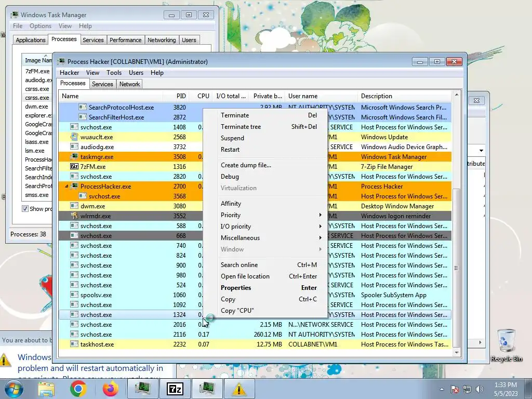This screenshot has width=532, height=399.
Task: Switch to the Network tab in Process Hacker
Action: click(129, 84)
